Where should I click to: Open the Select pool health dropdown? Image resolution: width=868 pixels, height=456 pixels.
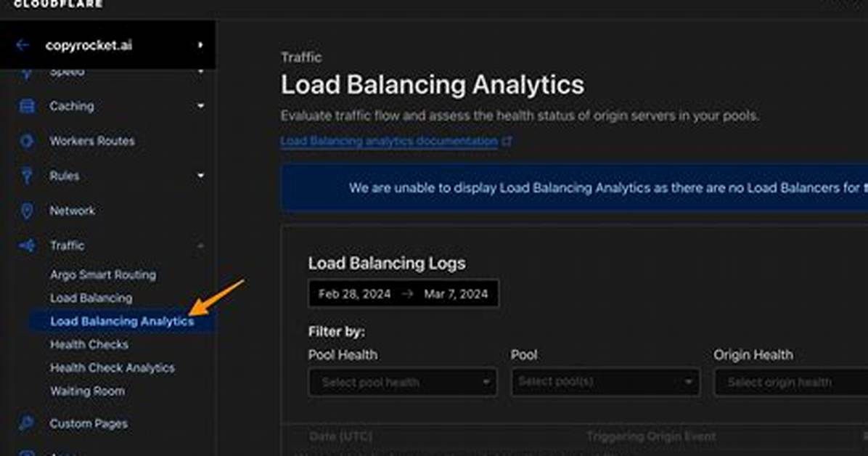coord(403,382)
